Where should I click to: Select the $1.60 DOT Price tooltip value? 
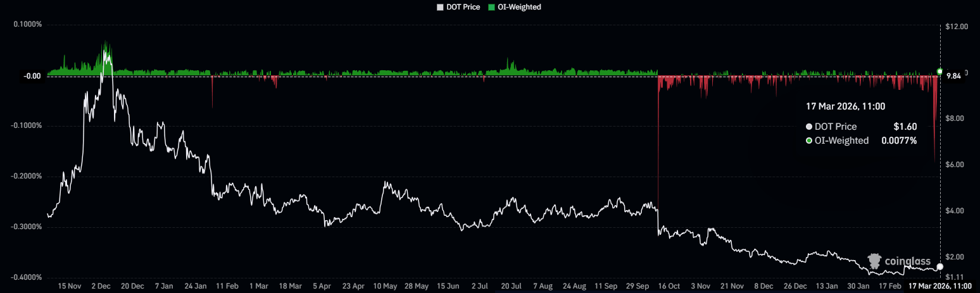[x=905, y=127]
